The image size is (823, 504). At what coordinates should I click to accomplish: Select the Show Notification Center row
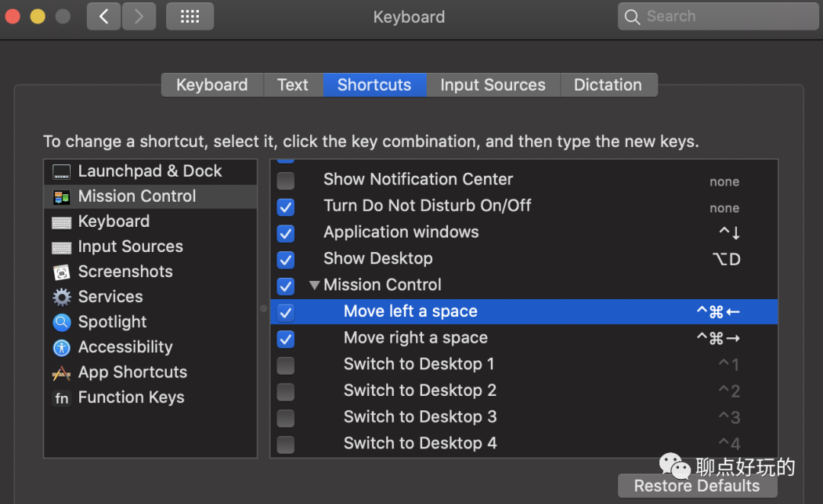pyautogui.click(x=524, y=180)
